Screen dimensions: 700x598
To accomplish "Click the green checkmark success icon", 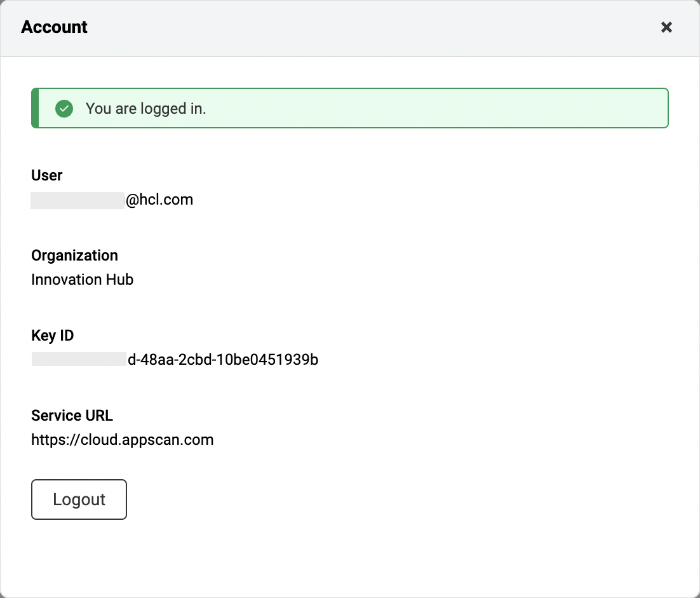I will coord(64,109).
